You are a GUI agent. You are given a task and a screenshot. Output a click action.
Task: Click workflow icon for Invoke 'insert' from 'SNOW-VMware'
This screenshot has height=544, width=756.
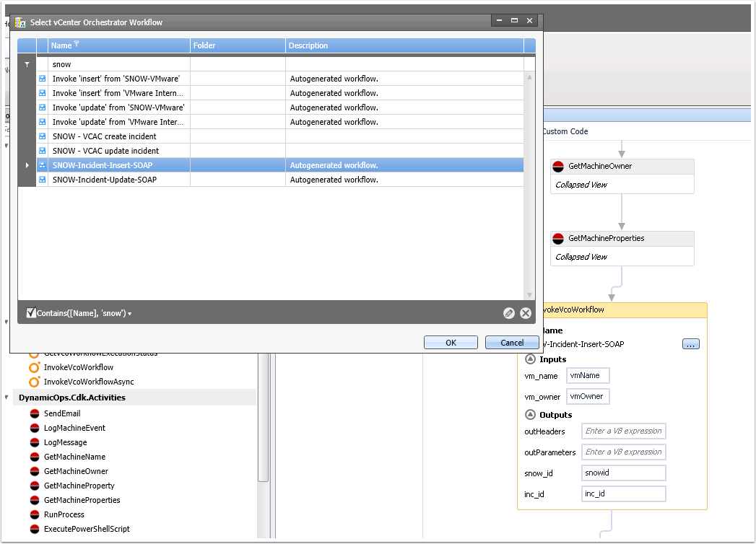(x=43, y=79)
